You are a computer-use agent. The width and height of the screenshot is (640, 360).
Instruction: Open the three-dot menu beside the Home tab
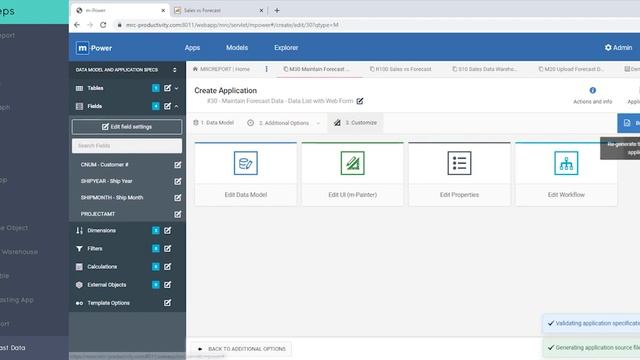(x=267, y=69)
